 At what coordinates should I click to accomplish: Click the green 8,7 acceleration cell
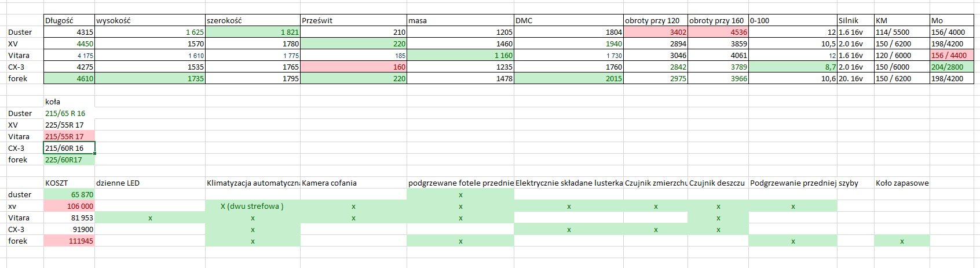click(792, 67)
